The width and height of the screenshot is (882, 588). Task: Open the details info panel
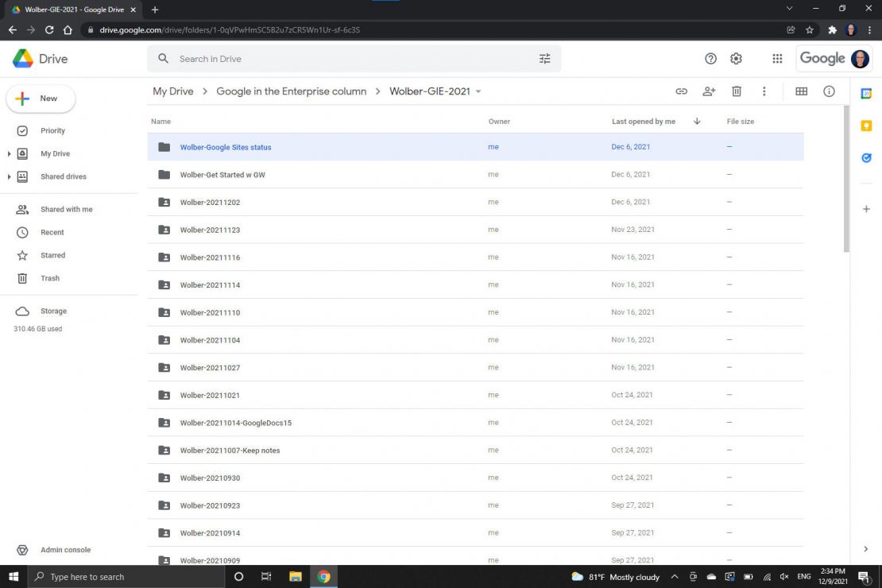tap(829, 91)
